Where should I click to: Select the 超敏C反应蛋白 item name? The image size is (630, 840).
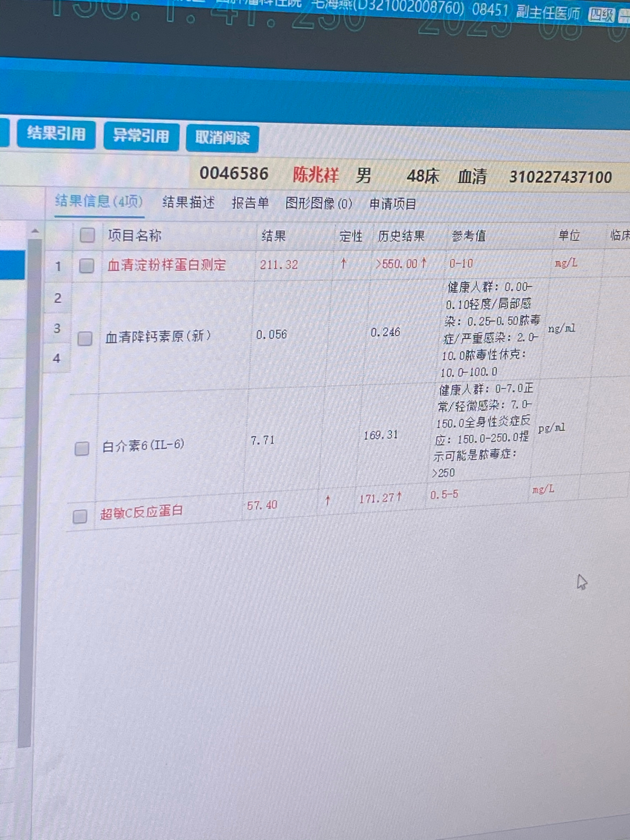tap(141, 512)
